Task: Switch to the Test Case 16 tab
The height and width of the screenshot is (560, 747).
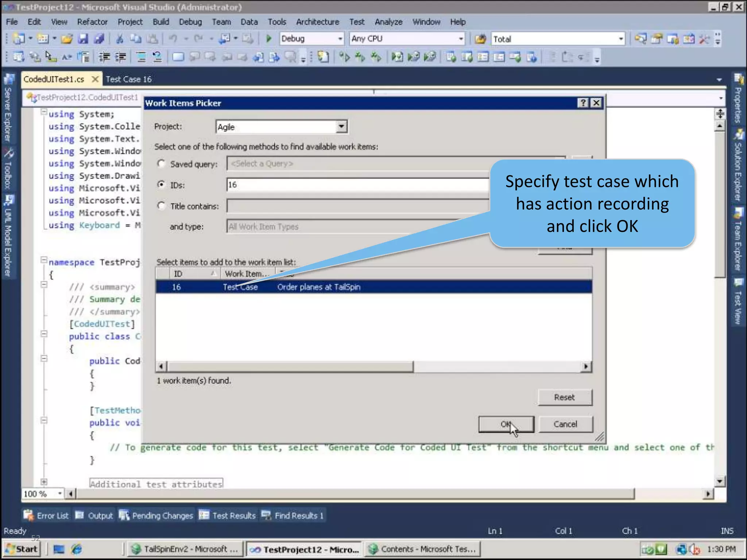Action: [x=128, y=79]
